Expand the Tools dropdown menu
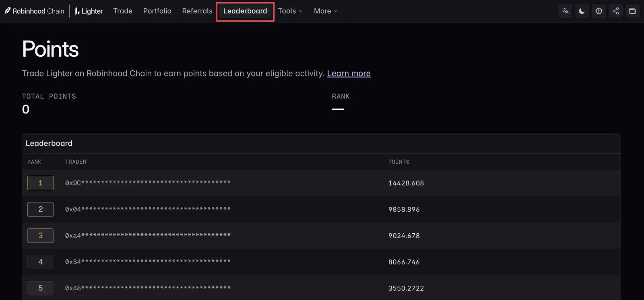 (x=290, y=11)
